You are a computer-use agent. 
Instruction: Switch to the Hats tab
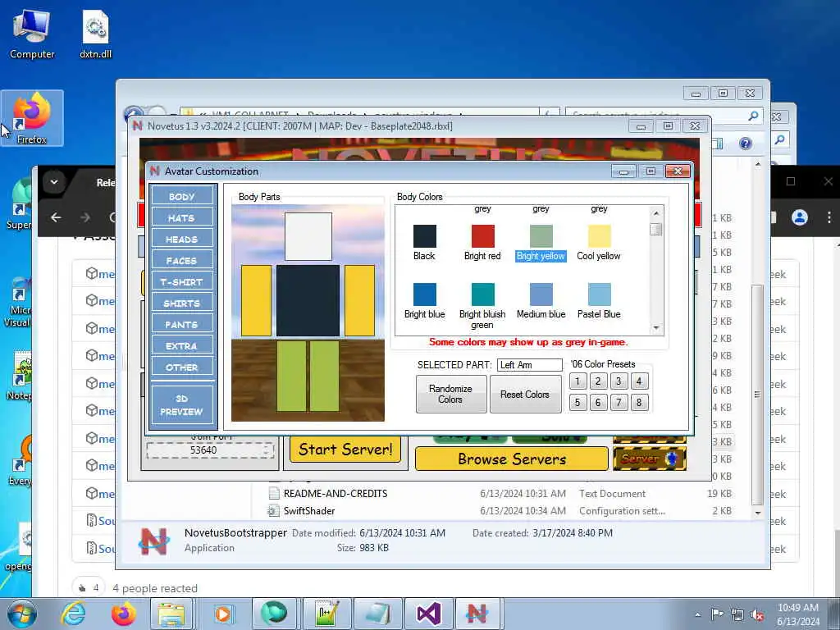[182, 217]
